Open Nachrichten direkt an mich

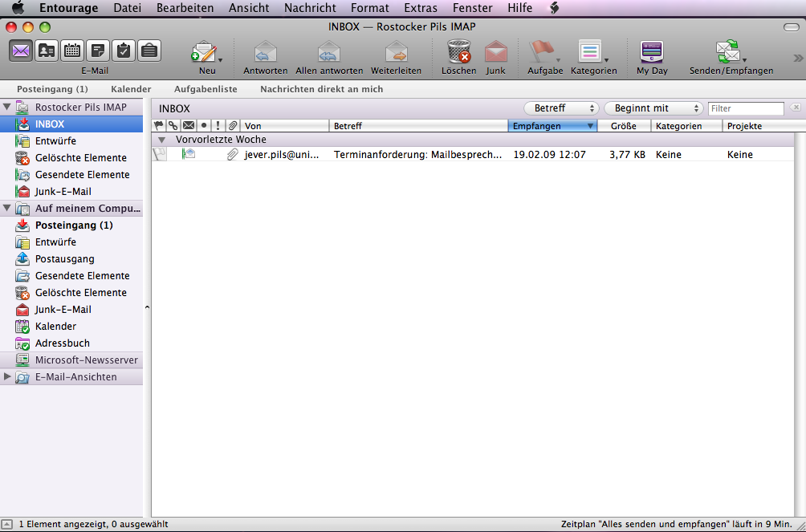click(322, 89)
